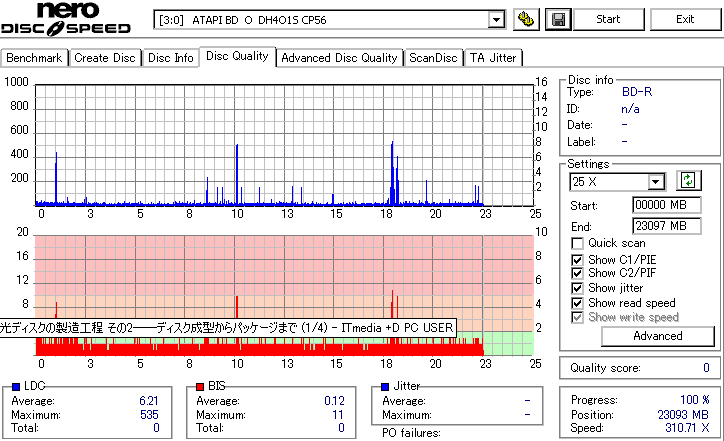724x441 pixels.
Task: Expand the 25 X speed dropdown
Action: pos(656,182)
